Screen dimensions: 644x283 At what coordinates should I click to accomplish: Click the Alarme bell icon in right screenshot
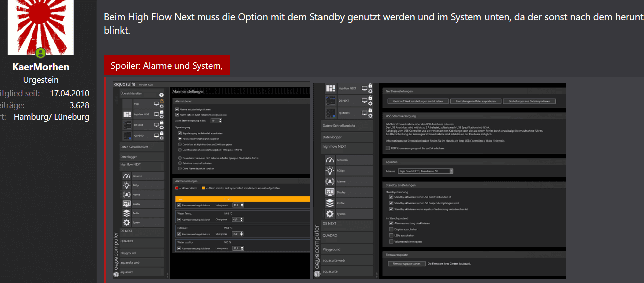tap(330, 182)
